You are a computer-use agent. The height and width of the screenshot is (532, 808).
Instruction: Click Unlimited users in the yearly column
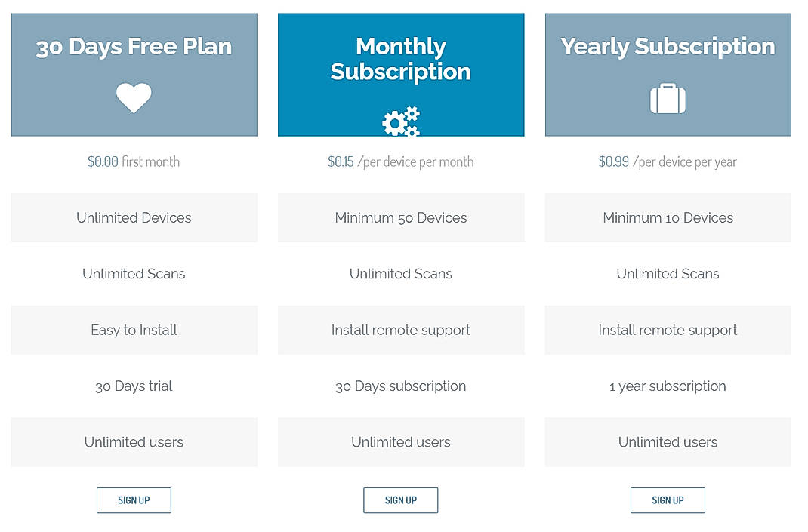[x=668, y=442]
